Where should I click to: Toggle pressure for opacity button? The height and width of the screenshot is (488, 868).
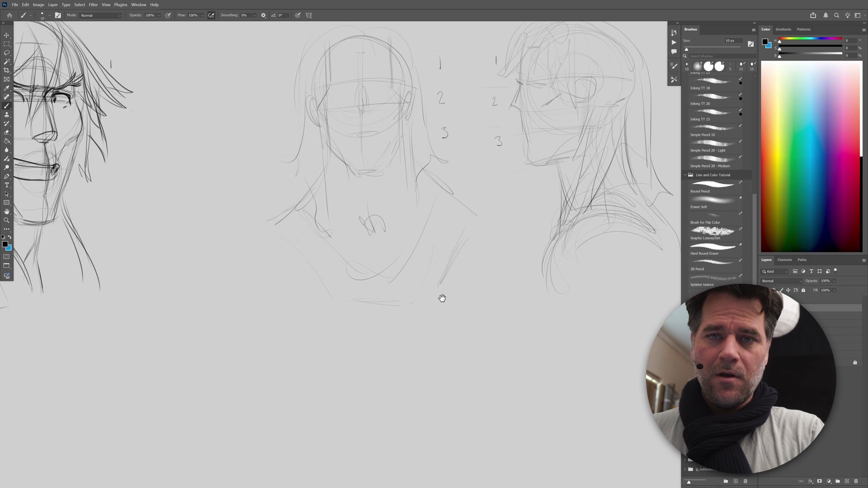(x=168, y=15)
